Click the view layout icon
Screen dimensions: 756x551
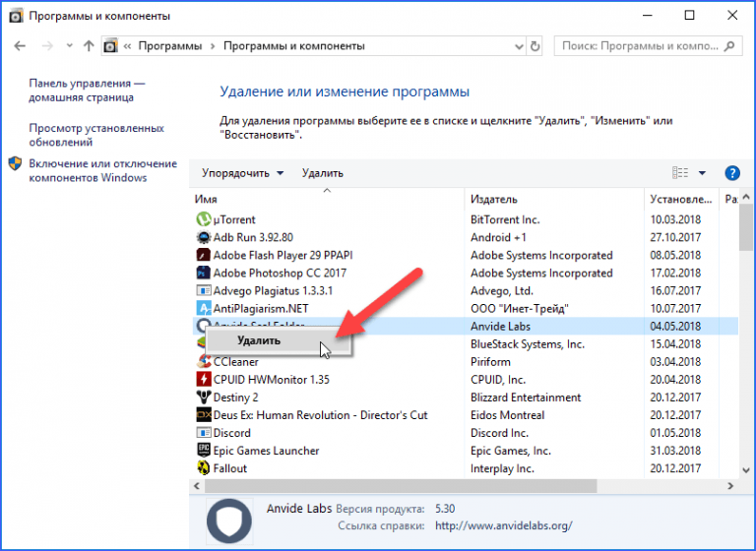[680, 172]
